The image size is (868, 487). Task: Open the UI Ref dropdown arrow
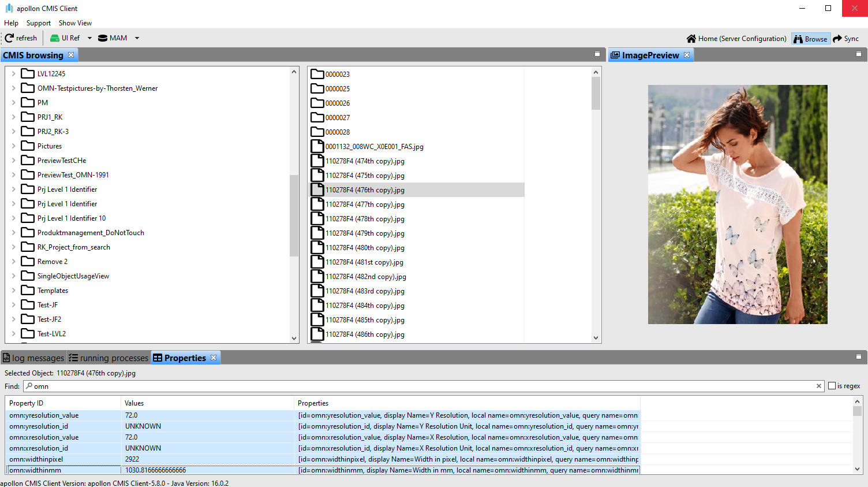pyautogui.click(x=89, y=38)
